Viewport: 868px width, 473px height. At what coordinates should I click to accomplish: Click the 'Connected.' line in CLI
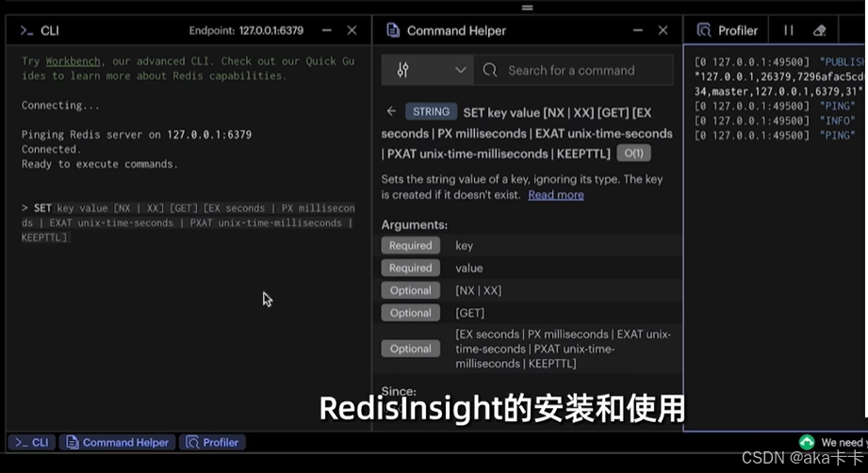pos(51,150)
